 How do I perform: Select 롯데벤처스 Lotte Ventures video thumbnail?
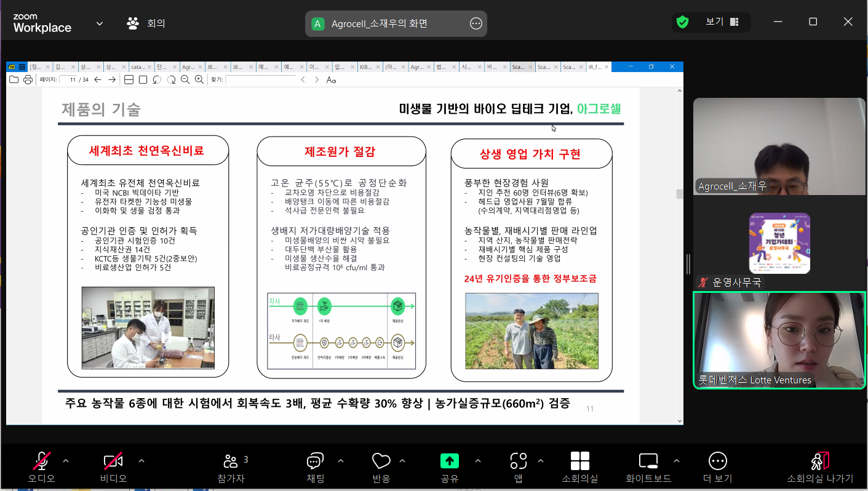(x=779, y=340)
